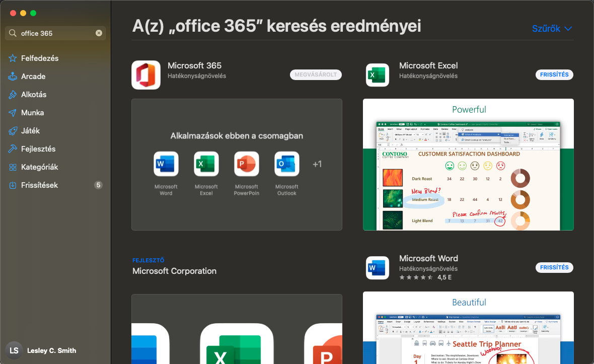Focus the office 365 search field

[x=55, y=33]
